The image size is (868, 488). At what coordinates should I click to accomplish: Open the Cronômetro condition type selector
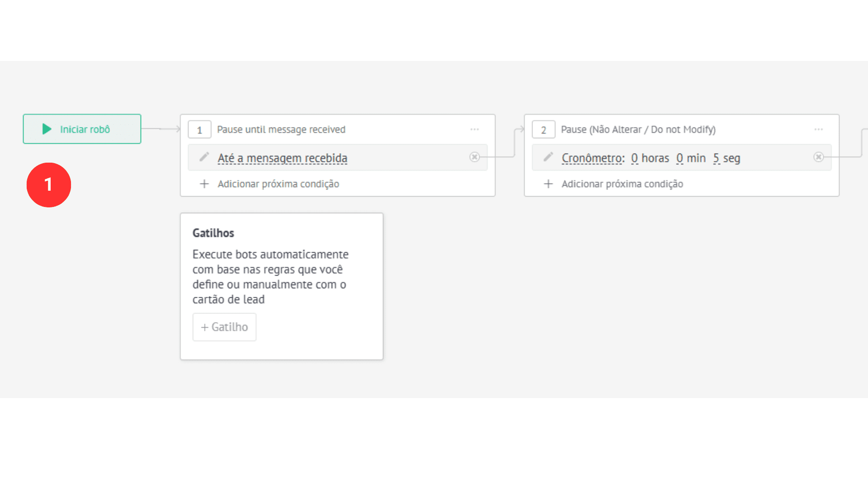click(x=593, y=158)
